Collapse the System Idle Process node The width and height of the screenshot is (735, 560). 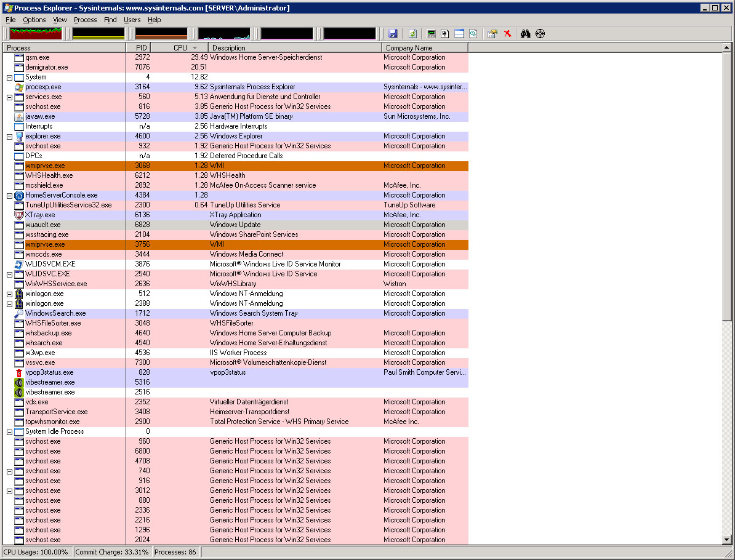pos(9,432)
